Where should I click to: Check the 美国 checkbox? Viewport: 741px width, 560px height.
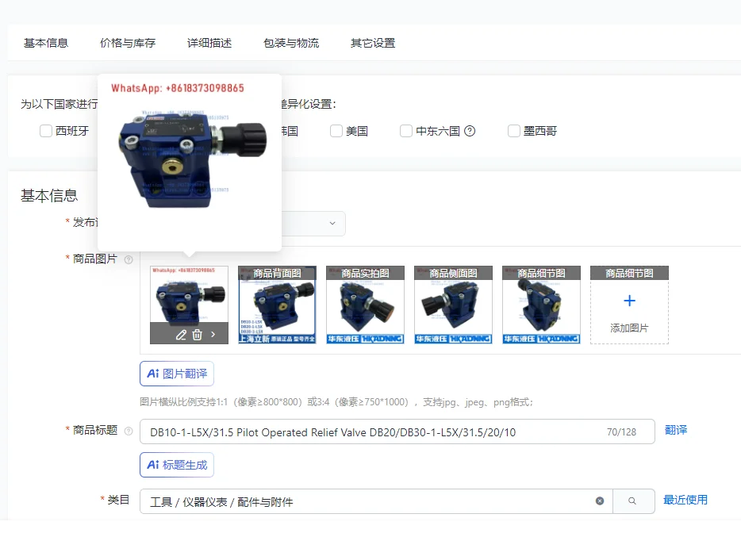[x=336, y=131]
